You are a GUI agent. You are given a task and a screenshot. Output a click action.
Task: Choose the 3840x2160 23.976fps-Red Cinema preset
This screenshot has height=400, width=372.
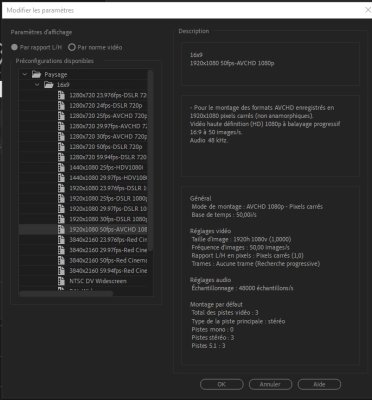coord(83,240)
